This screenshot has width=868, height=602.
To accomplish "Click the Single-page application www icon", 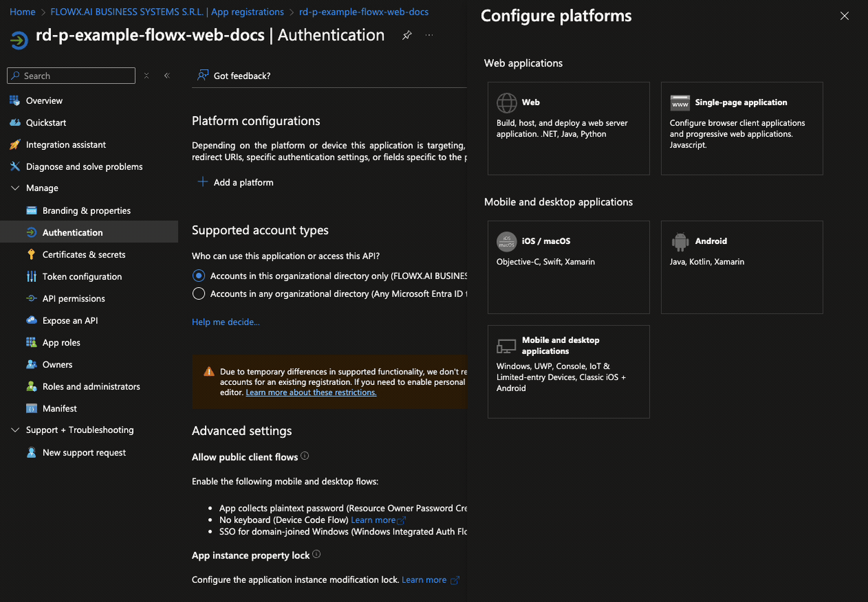I will click(680, 103).
